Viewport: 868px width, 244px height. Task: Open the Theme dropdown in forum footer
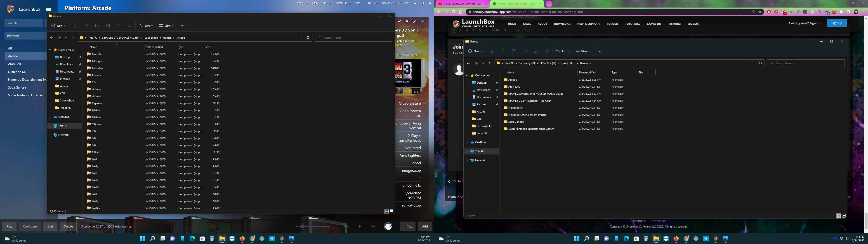pyautogui.click(x=639, y=221)
